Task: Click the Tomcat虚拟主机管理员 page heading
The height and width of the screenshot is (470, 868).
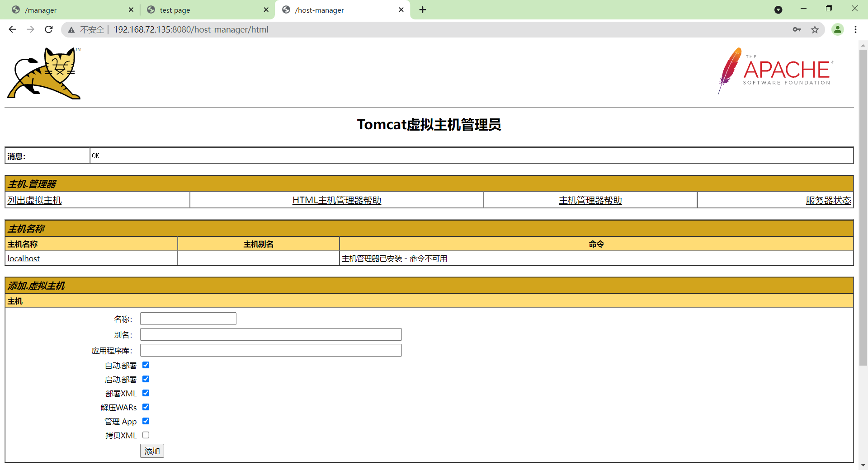Action: (x=429, y=125)
